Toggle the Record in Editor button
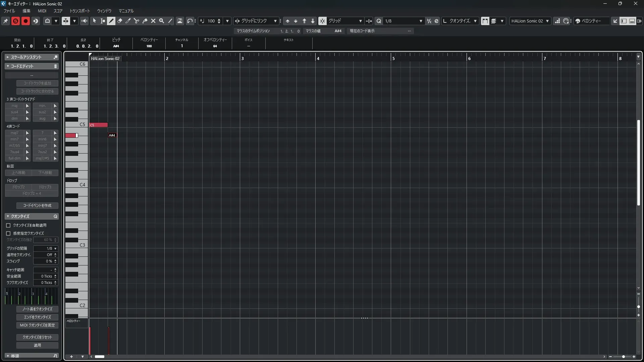 point(25,21)
